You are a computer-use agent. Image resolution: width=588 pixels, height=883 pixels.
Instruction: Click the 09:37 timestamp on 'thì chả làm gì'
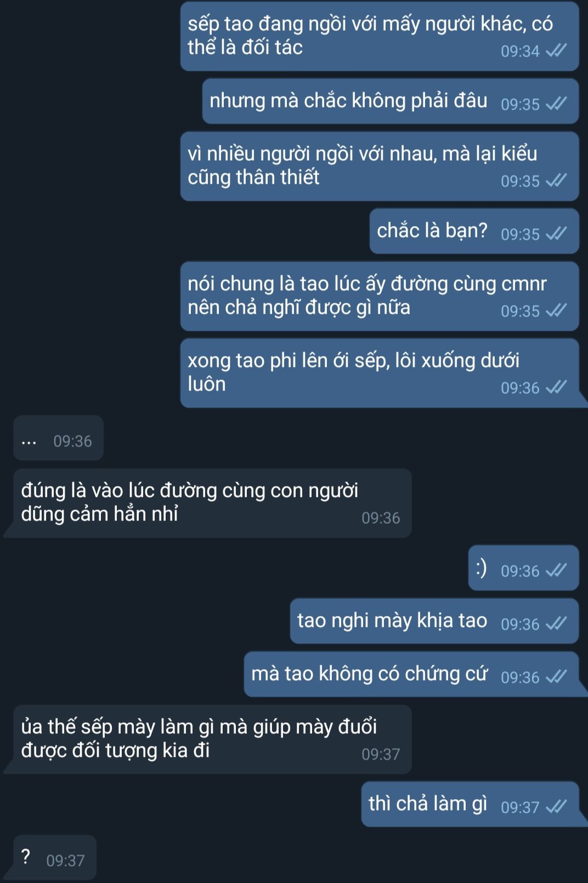tap(520, 807)
